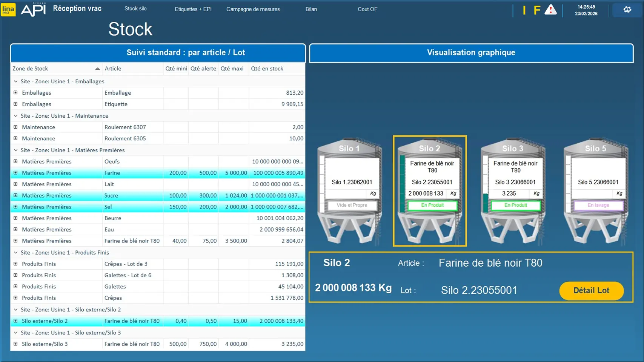Select the Silo 3 graphic
The image size is (644, 362).
(x=513, y=191)
